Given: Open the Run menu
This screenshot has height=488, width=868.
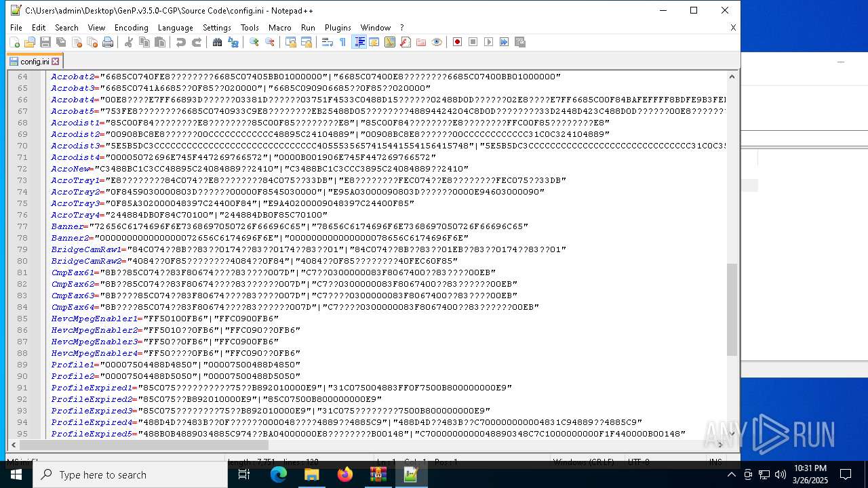Looking at the screenshot, I should click(x=308, y=28).
